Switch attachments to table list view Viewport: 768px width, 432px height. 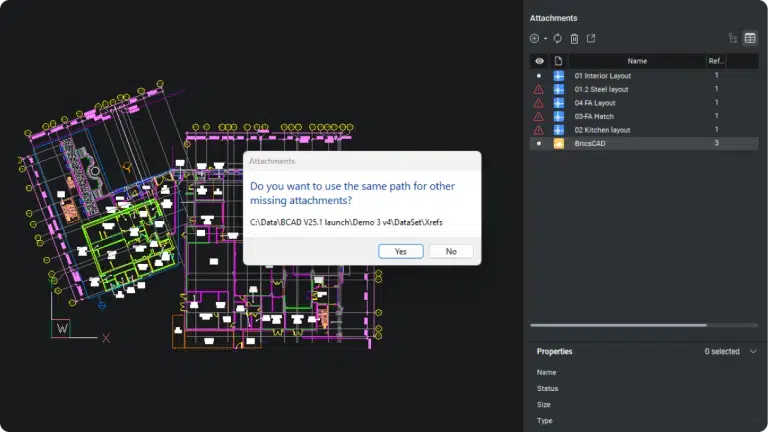click(750, 38)
